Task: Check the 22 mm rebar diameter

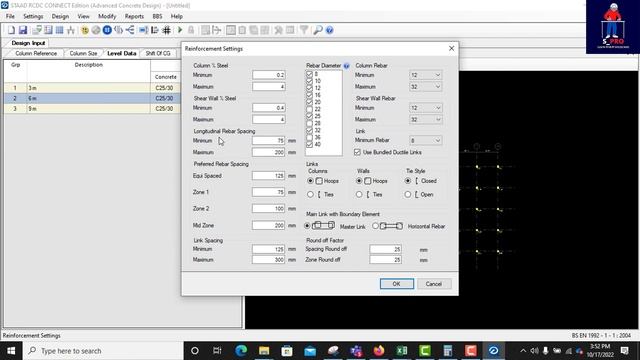Action: click(309, 109)
